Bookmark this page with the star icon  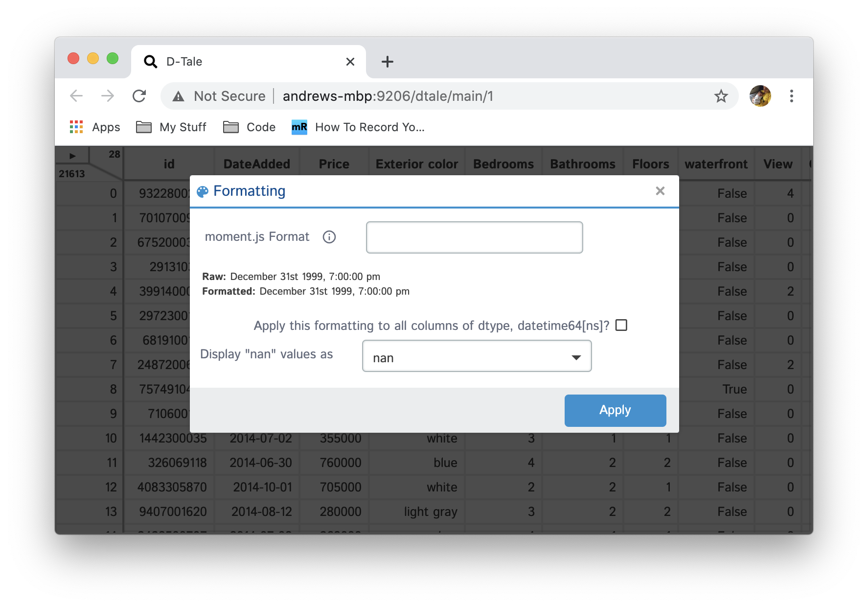(x=721, y=96)
